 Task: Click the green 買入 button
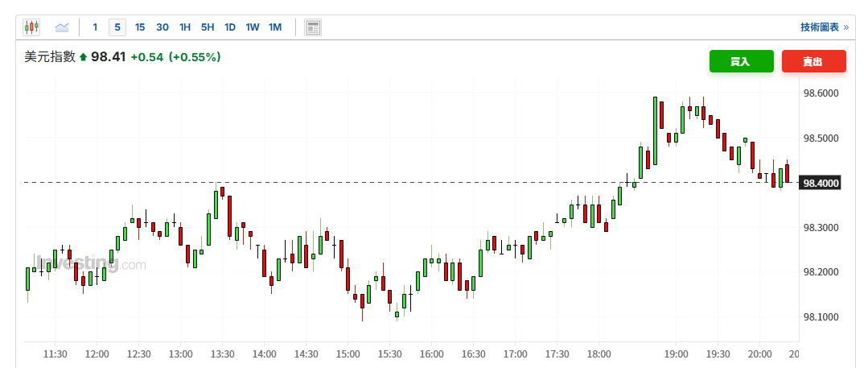click(x=741, y=61)
